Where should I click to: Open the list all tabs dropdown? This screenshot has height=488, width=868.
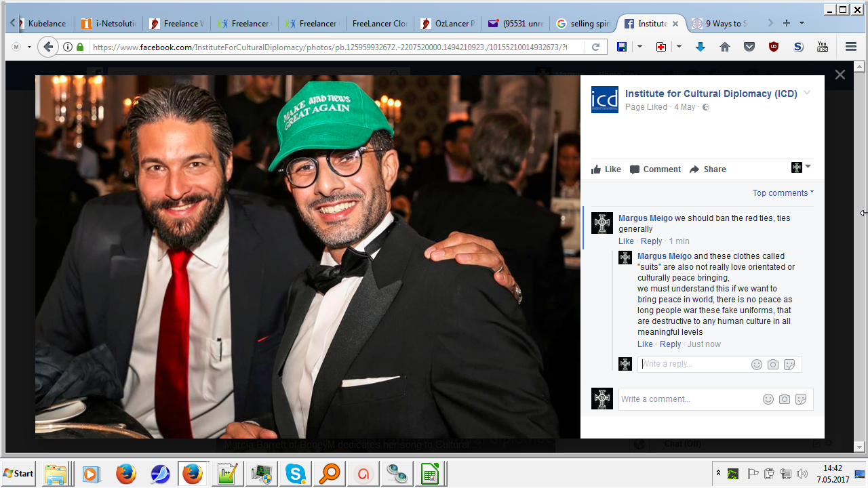coord(802,23)
